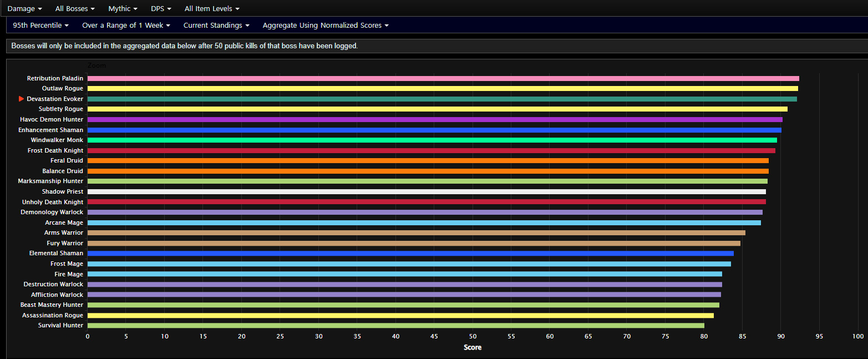Select the Enhancement Shaman label

tap(51, 130)
